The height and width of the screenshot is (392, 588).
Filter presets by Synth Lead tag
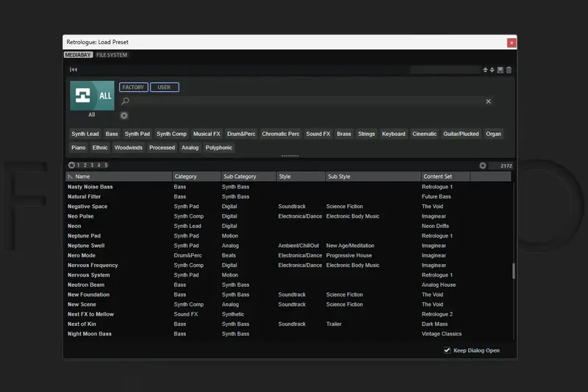tap(85, 134)
